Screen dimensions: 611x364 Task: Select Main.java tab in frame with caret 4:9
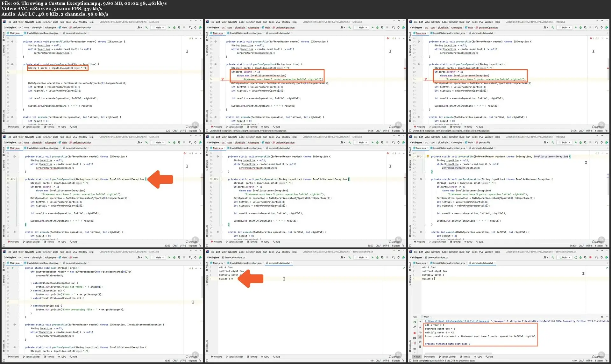[217, 263]
